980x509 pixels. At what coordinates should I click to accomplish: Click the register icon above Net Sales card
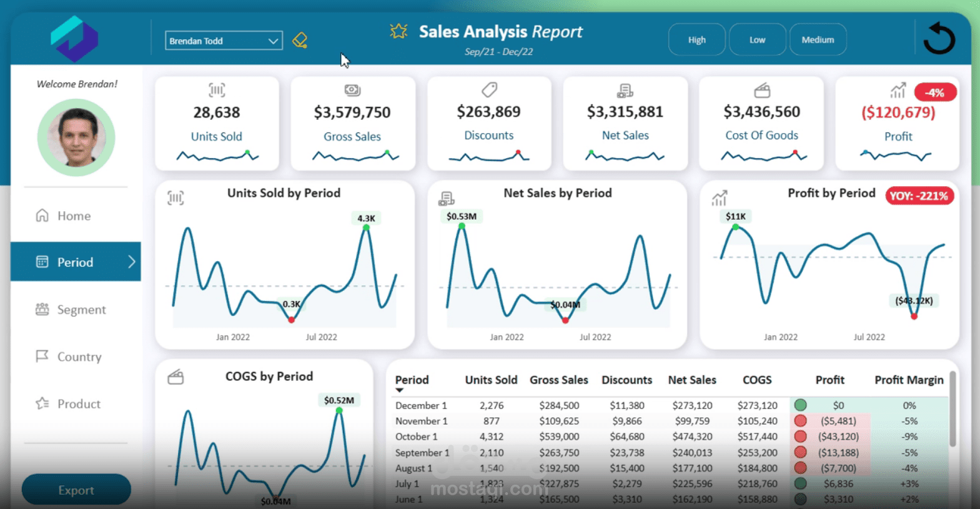coord(625,91)
